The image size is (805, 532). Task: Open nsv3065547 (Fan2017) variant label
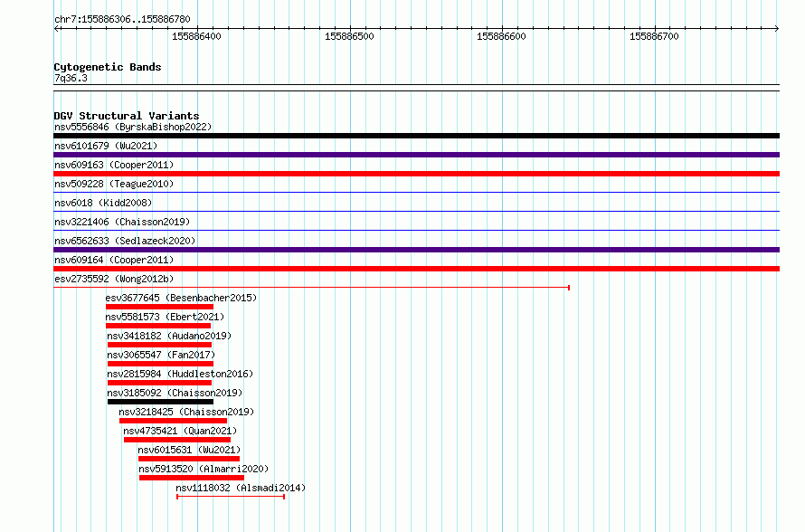[161, 355]
